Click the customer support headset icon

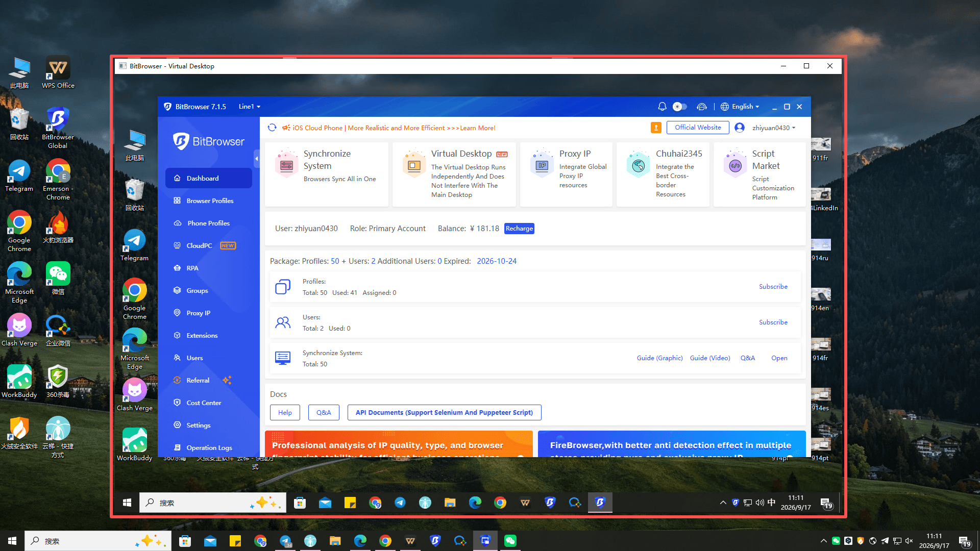702,107
